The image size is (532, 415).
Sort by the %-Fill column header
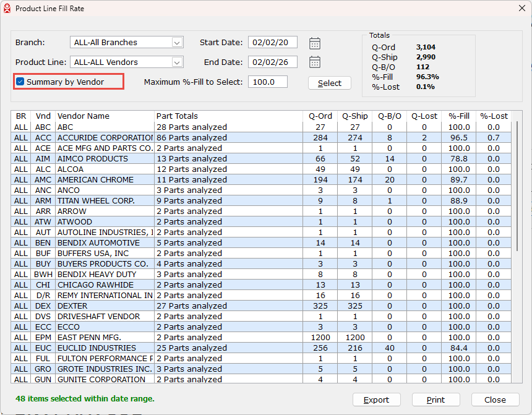pyautogui.click(x=459, y=116)
